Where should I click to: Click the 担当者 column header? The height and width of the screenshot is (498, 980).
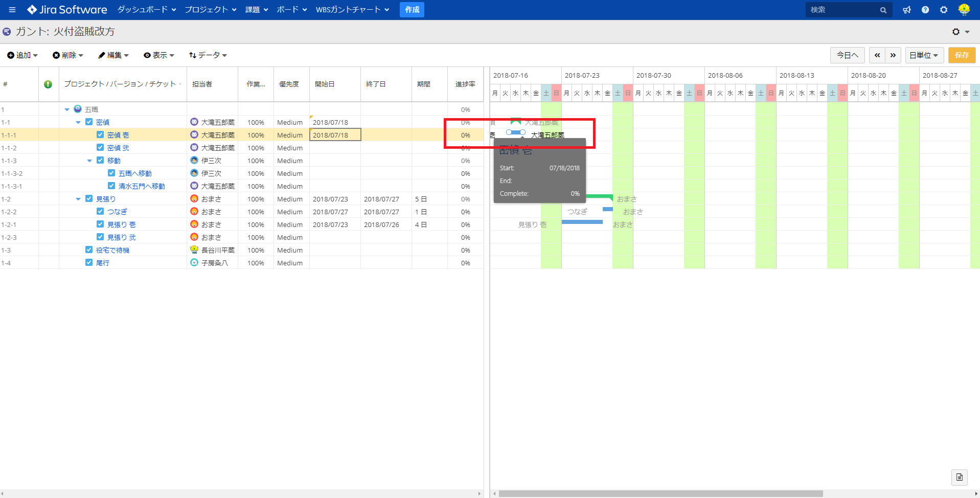(212, 84)
